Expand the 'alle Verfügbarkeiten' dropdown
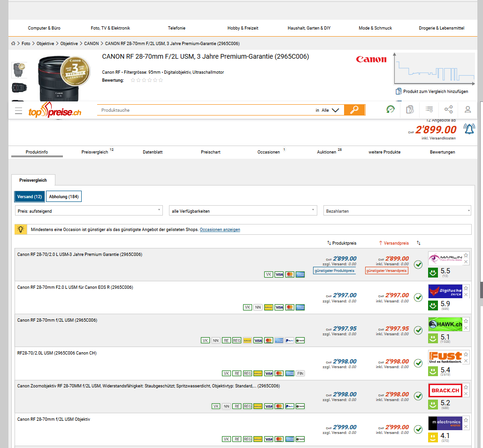This screenshot has height=448, width=483. [243, 211]
